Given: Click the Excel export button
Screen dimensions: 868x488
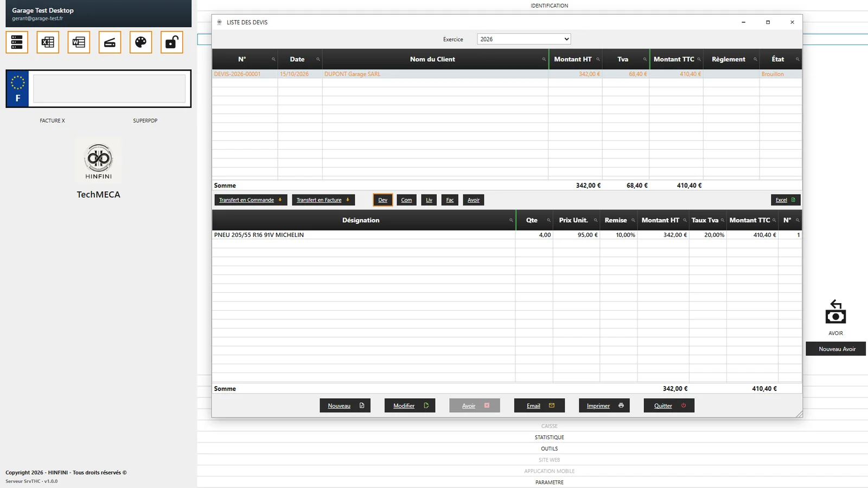Looking at the screenshot, I should 786,200.
